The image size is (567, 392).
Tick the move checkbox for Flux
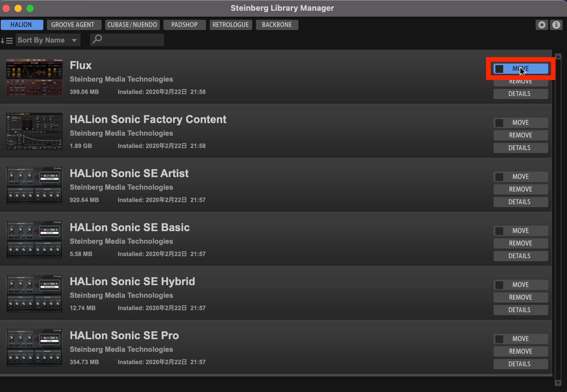[x=499, y=69]
